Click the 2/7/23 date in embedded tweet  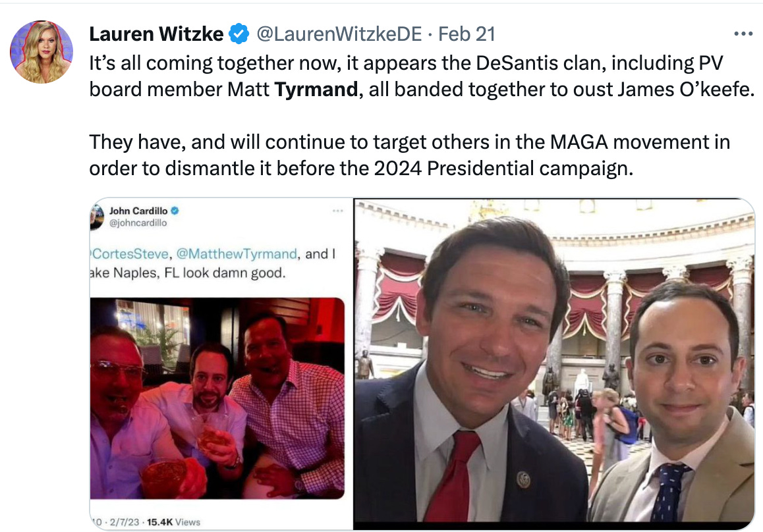click(x=125, y=521)
